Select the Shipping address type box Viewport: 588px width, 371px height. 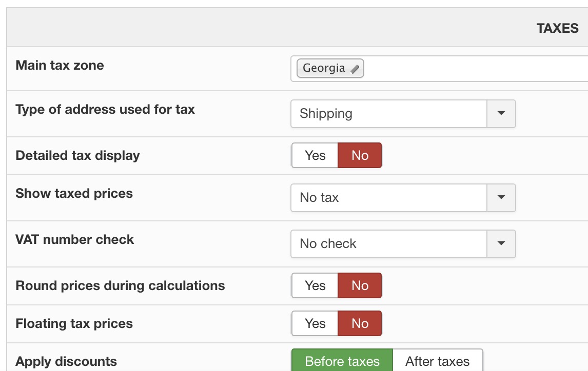[388, 113]
